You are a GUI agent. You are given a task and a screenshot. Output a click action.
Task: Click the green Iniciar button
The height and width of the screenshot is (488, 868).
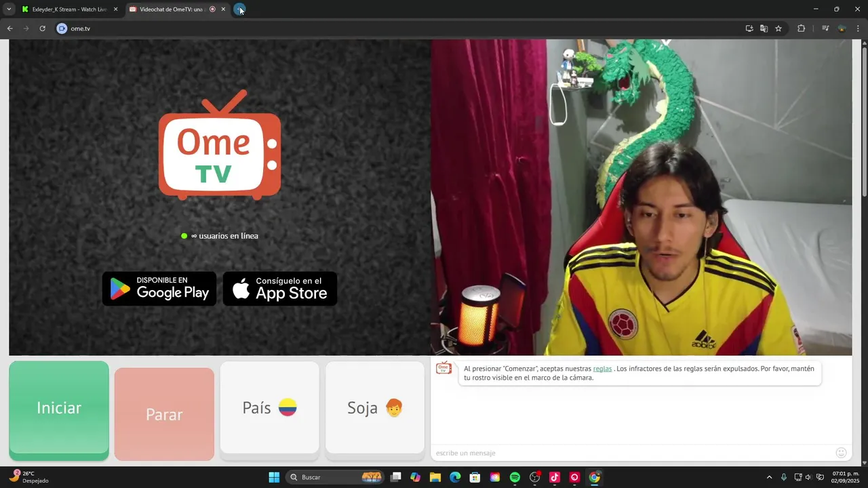[x=59, y=410]
